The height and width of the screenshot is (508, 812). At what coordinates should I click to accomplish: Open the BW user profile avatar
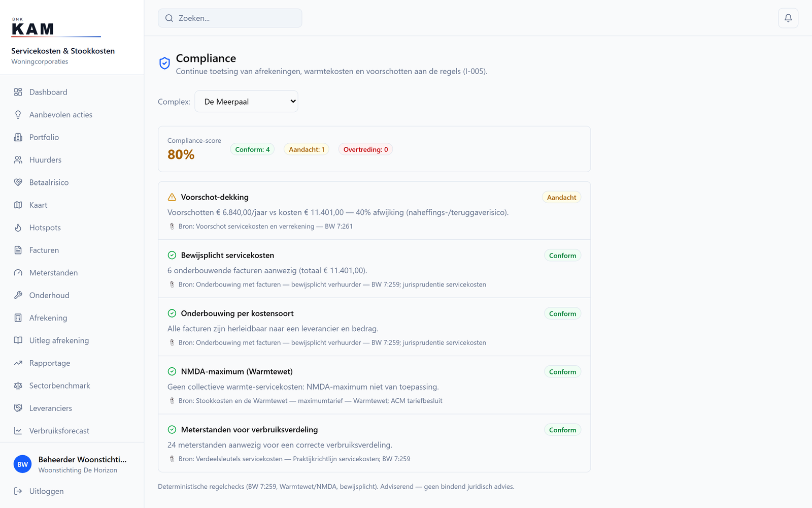(x=22, y=464)
